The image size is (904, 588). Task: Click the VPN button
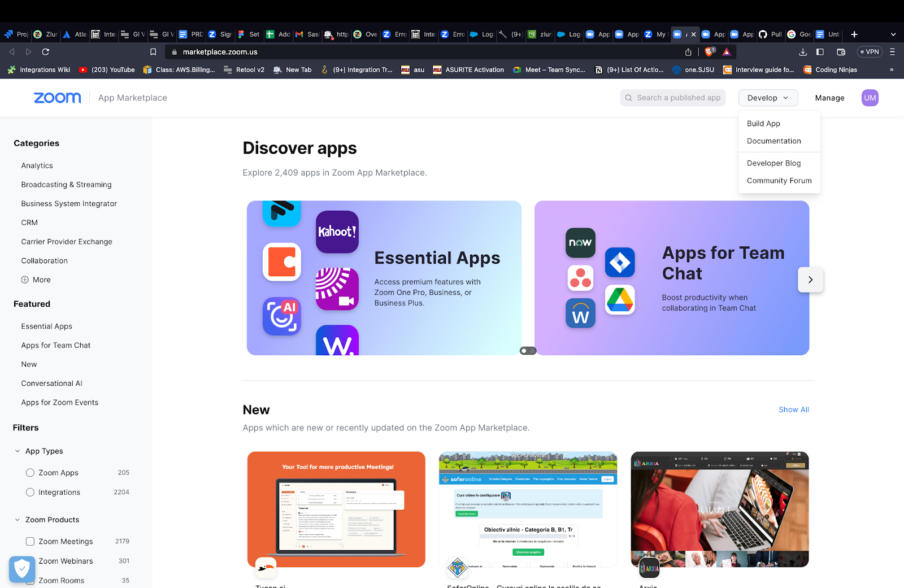click(870, 52)
